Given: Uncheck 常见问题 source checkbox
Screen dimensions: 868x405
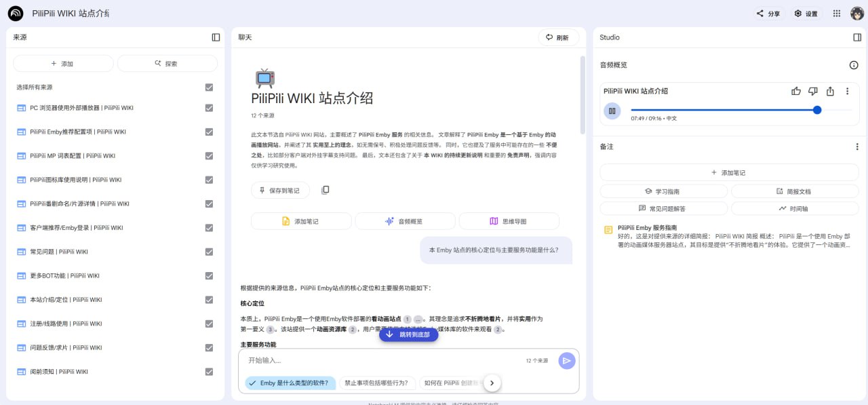Looking at the screenshot, I should click(x=209, y=252).
